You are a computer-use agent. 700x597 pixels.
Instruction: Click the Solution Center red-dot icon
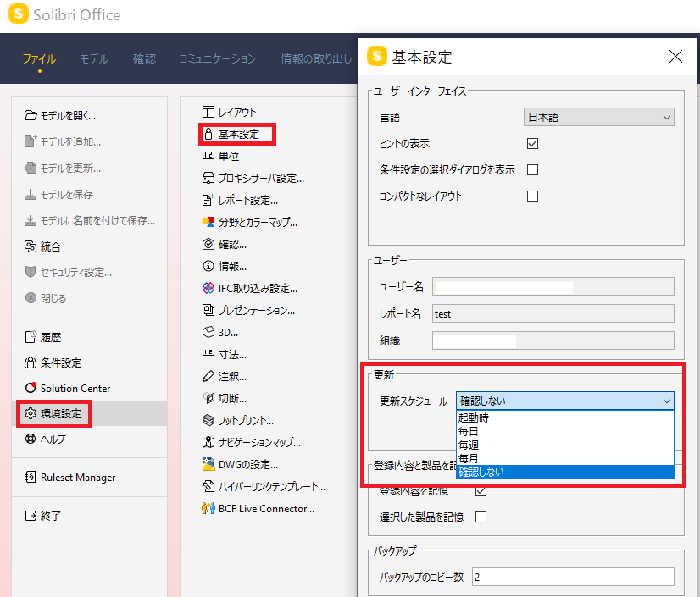31,388
